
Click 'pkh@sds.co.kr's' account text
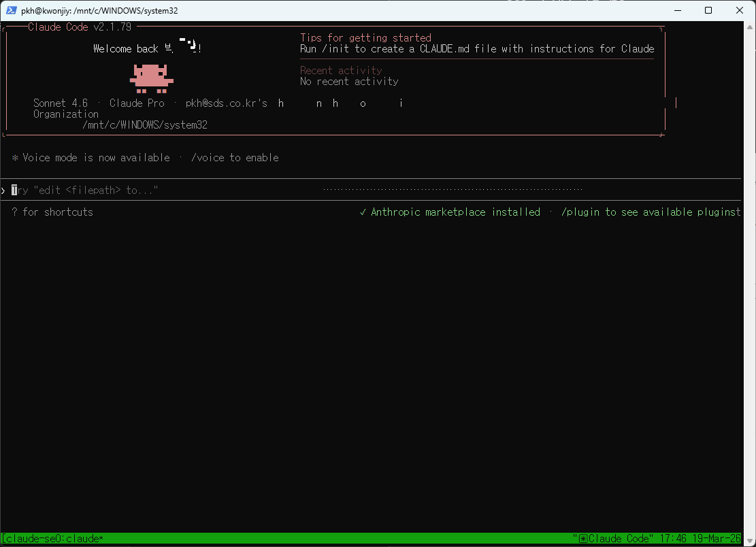coord(226,103)
